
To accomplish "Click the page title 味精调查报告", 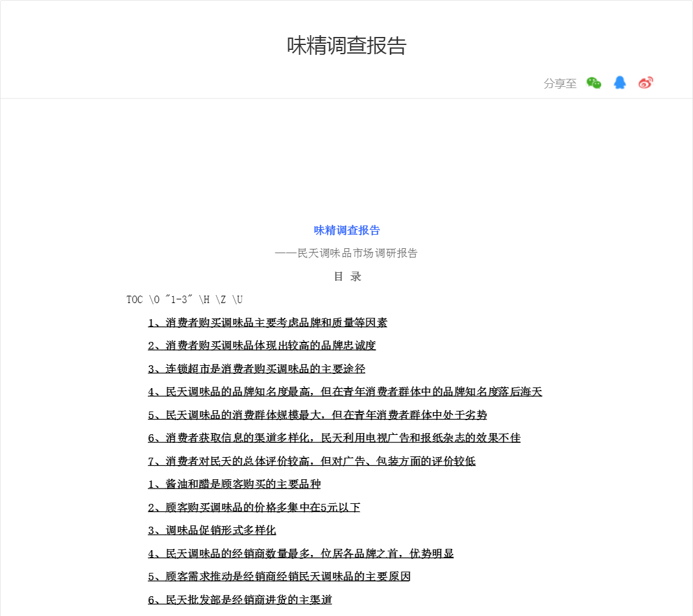I will 346,46.
